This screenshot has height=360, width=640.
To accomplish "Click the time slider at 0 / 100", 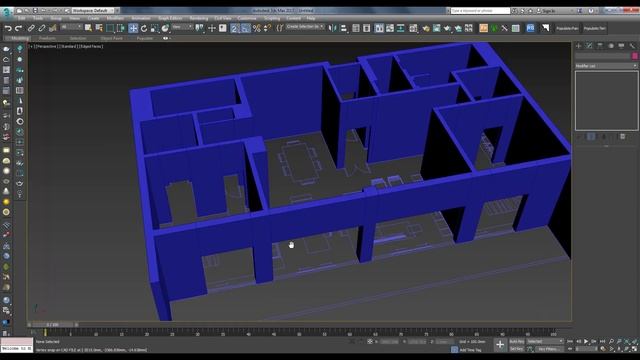I will click(53, 325).
